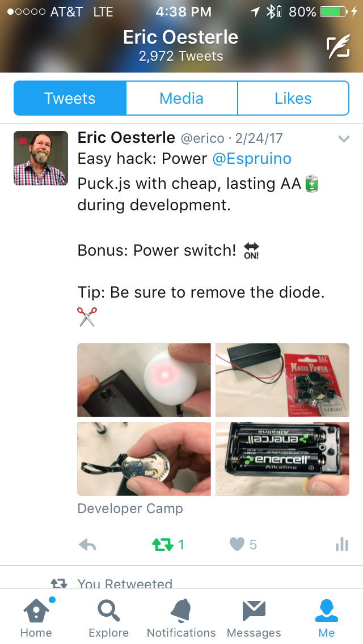Open the tweet analytics bar chart icon

point(342,545)
